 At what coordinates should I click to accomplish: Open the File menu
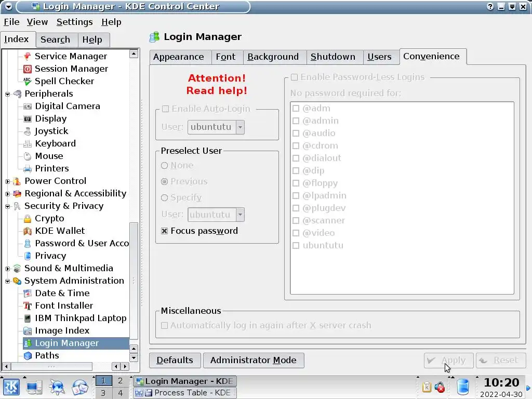click(x=11, y=22)
